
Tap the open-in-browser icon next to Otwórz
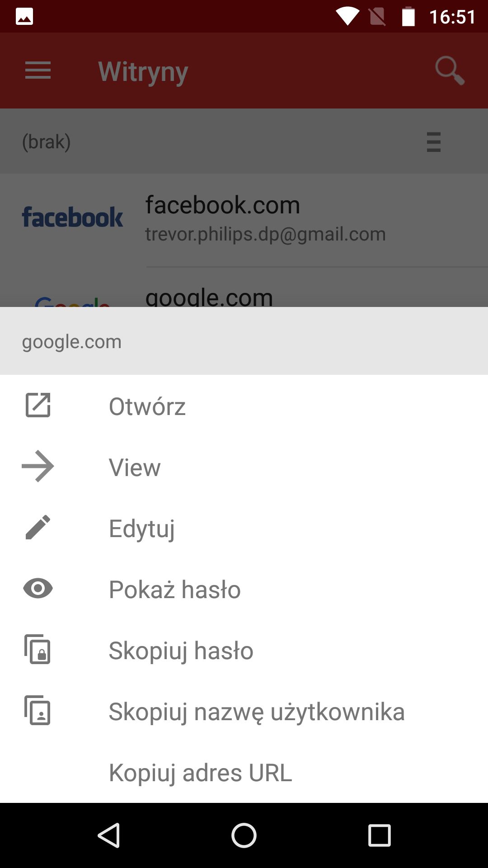click(x=38, y=405)
